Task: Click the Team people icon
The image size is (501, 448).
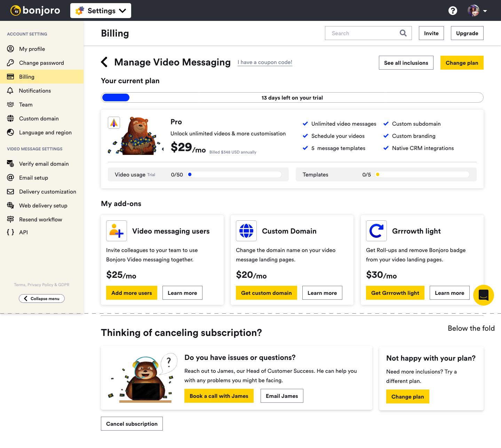Action: [x=10, y=104]
